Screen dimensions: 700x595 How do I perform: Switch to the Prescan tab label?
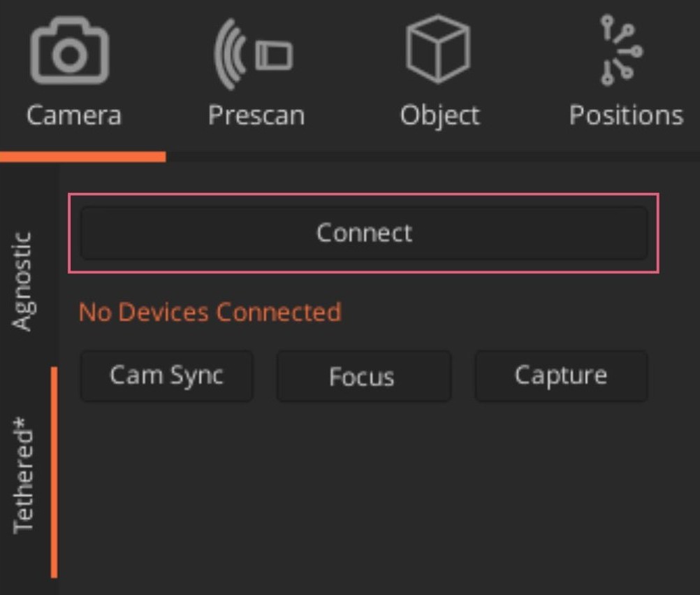(256, 115)
